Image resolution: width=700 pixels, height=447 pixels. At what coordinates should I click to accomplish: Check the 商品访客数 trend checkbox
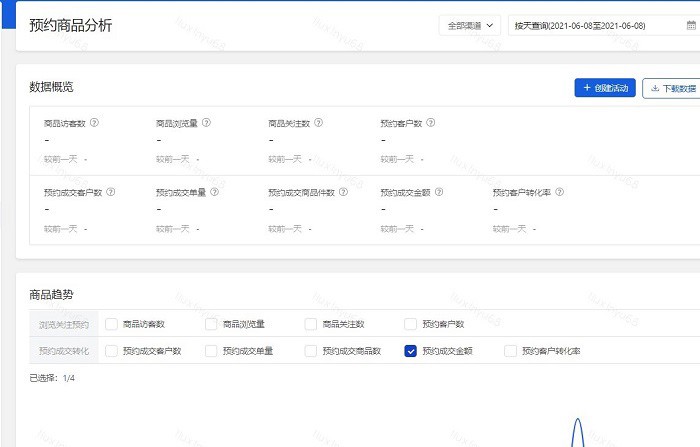pos(111,324)
